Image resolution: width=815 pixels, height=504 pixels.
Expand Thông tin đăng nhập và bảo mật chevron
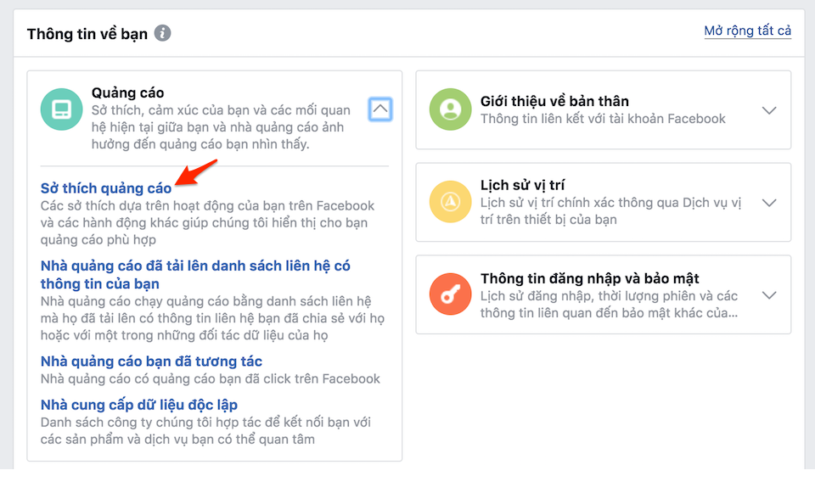(x=769, y=295)
